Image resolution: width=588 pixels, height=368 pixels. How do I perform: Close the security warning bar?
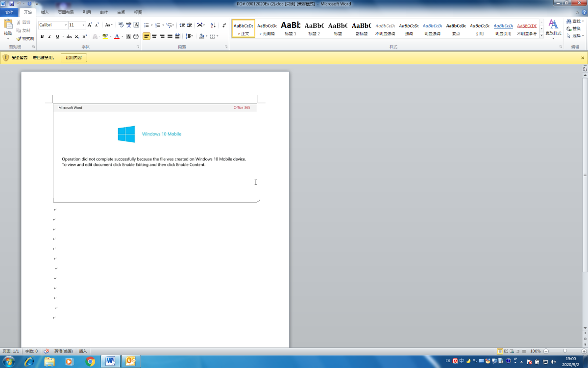tap(583, 57)
